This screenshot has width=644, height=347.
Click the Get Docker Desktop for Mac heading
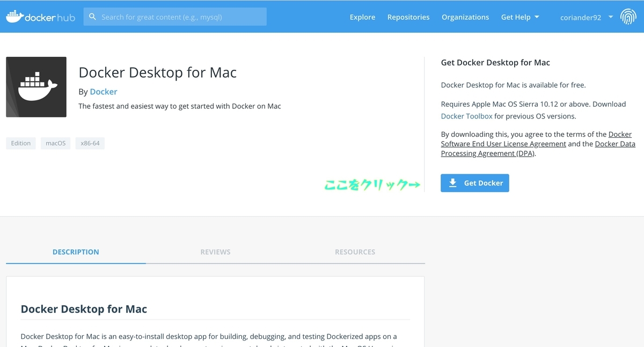(495, 63)
